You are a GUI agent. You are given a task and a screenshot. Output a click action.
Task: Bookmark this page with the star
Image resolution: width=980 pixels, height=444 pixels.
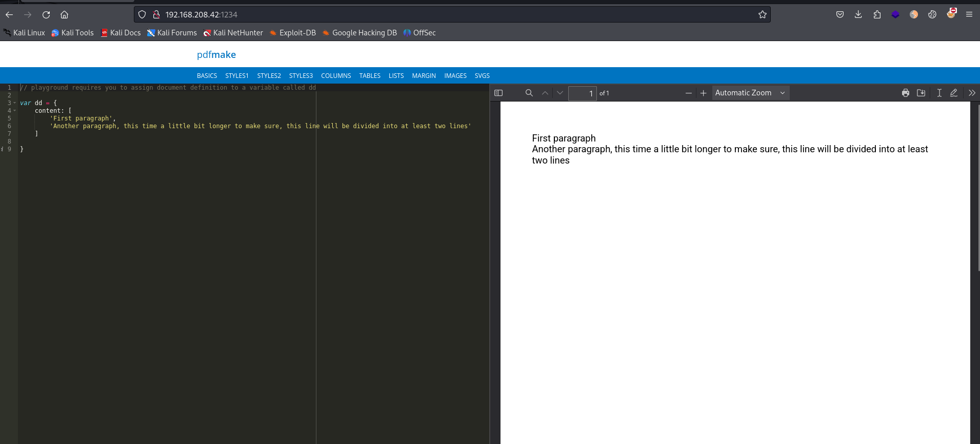[763, 14]
